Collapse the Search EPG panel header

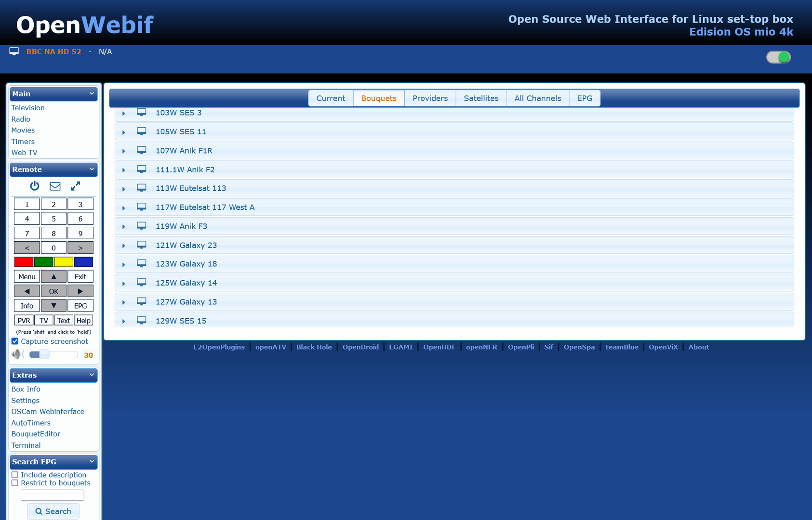53,462
